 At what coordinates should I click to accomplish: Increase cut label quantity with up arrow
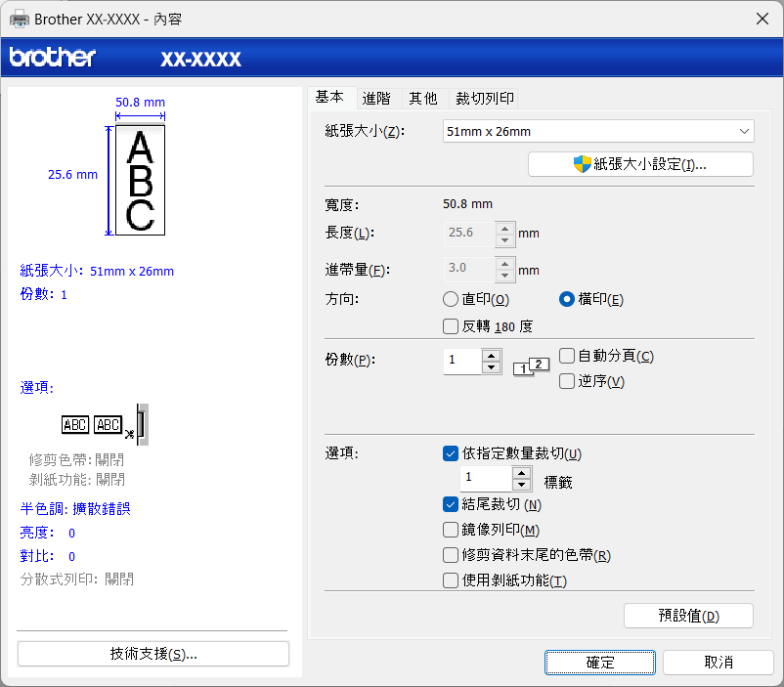pyautogui.click(x=521, y=472)
